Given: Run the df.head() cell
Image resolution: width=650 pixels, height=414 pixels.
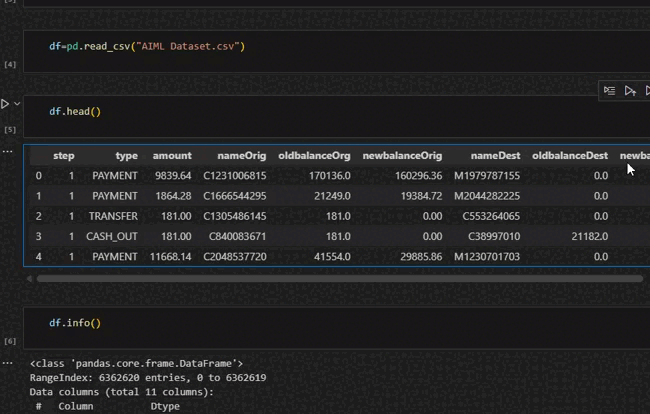Looking at the screenshot, I should (x=6, y=103).
